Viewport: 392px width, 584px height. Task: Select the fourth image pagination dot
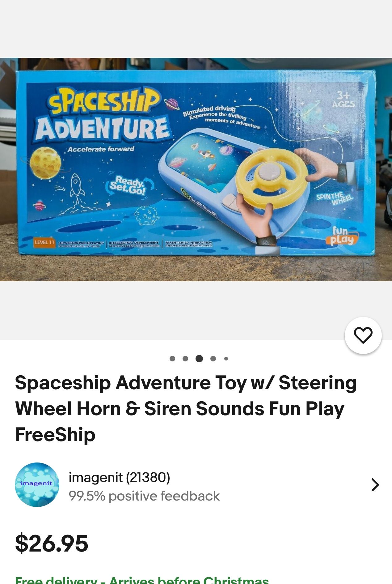click(213, 359)
